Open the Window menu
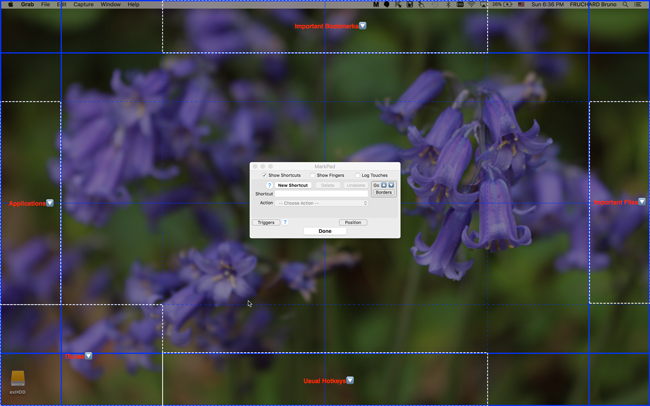Screen dimensions: 650x406 110,4
